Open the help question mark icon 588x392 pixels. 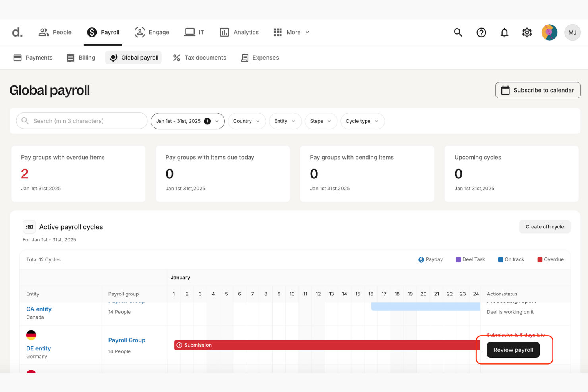click(481, 33)
